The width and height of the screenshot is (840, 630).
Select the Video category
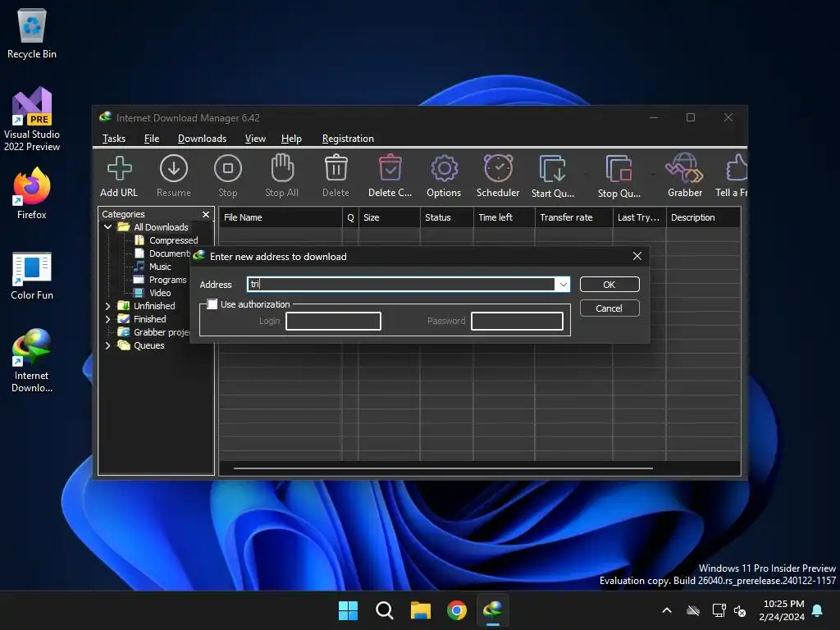point(153,293)
